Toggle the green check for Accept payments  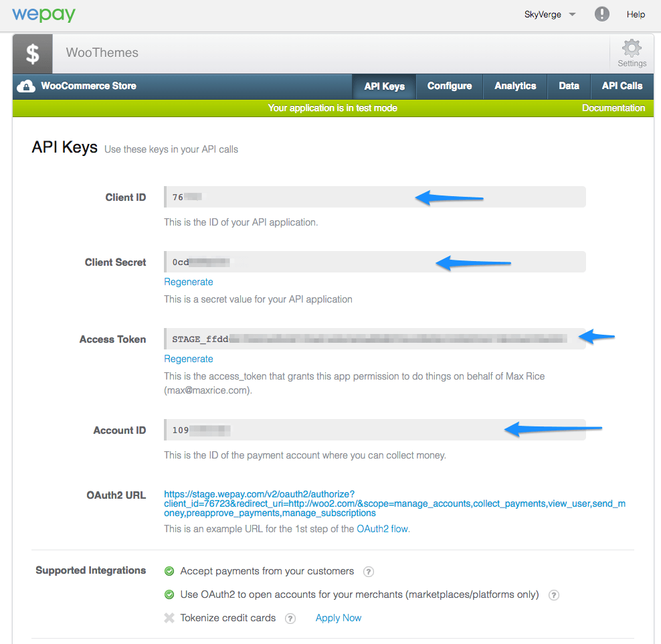[169, 572]
